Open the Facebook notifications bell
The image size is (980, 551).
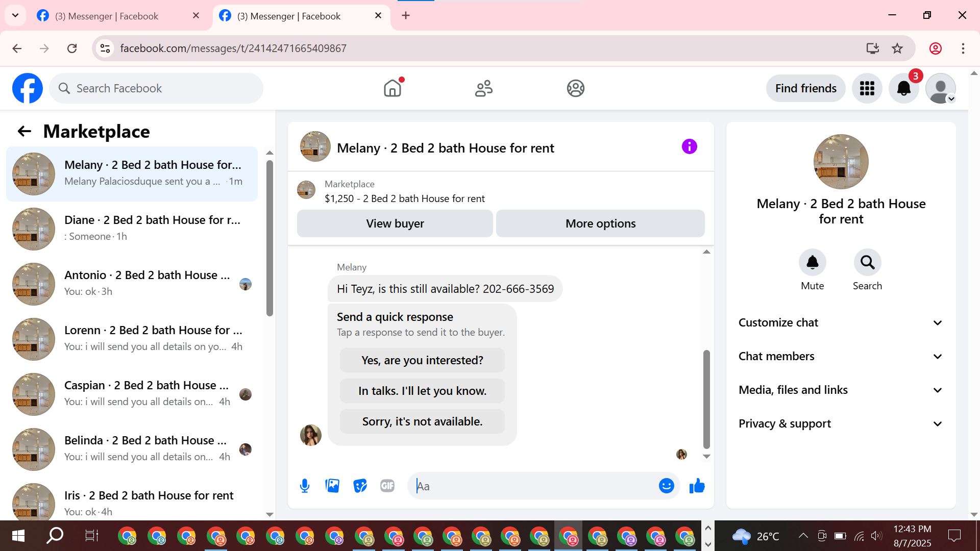click(903, 88)
